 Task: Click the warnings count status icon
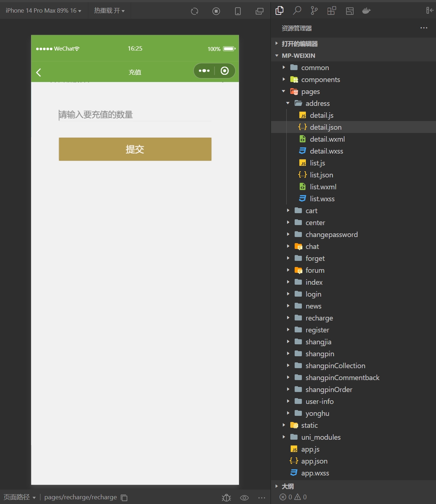300,497
